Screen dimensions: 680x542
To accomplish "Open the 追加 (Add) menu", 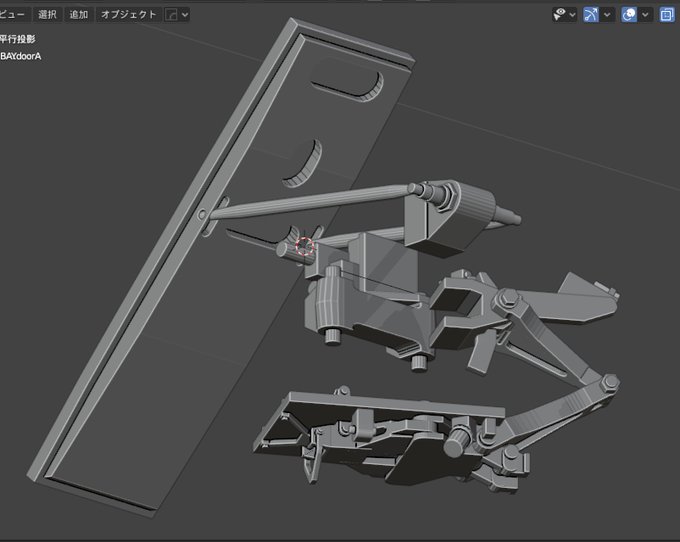I will coord(79,14).
